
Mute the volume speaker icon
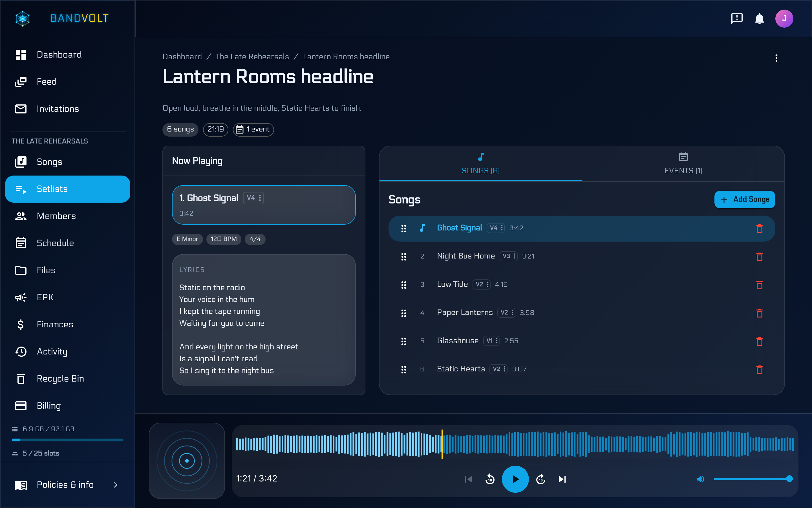click(x=700, y=479)
